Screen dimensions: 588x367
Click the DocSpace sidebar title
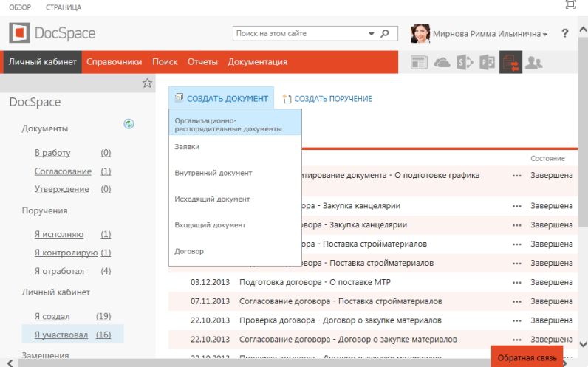tap(35, 102)
